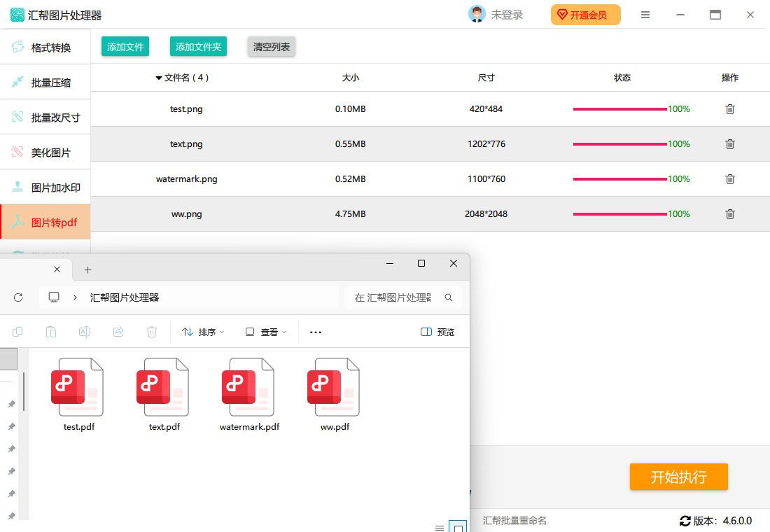This screenshot has height=532, width=770.
Task: Open the 汇帮批量重命名 link
Action: tap(514, 520)
